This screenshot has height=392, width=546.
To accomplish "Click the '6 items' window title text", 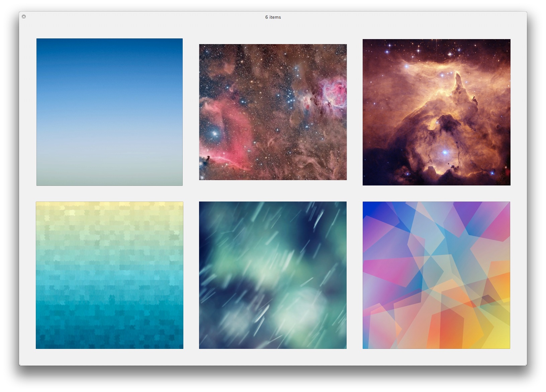I will tap(273, 17).
